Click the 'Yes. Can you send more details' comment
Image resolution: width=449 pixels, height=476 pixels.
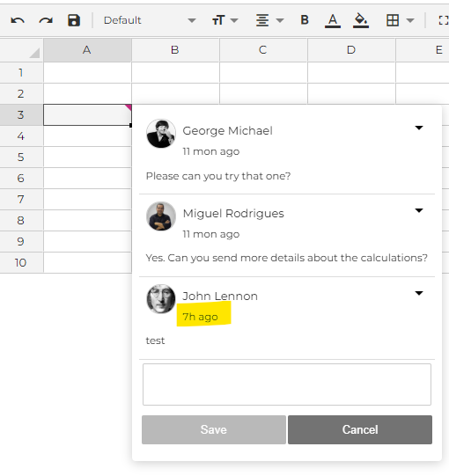[x=286, y=258]
